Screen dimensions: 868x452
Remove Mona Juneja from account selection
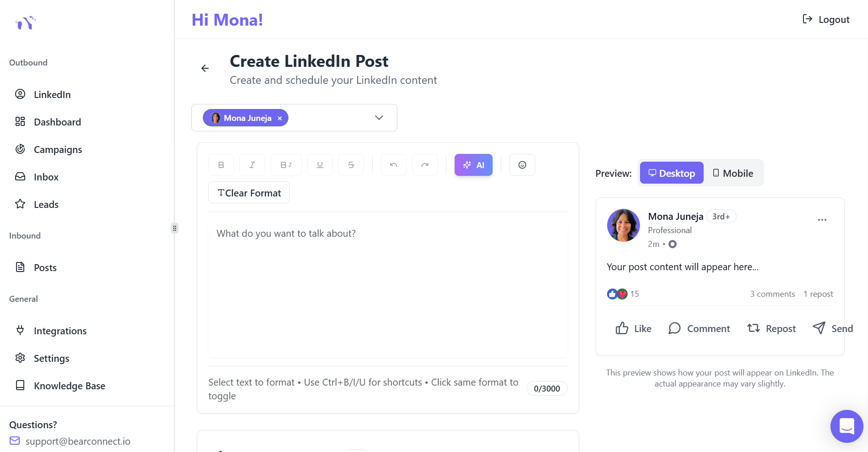280,118
